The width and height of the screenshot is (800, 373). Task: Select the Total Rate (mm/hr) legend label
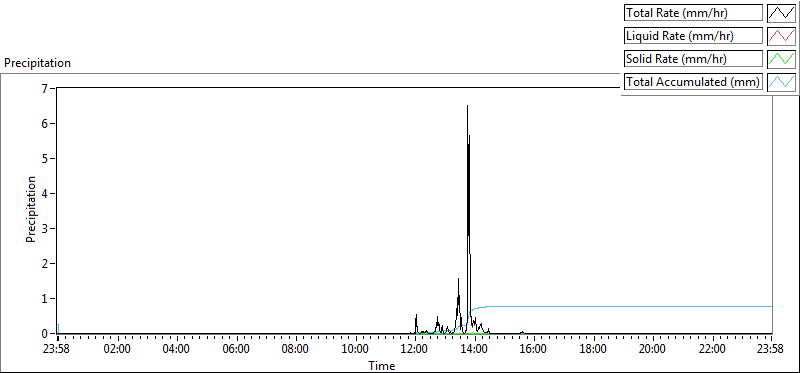693,13
